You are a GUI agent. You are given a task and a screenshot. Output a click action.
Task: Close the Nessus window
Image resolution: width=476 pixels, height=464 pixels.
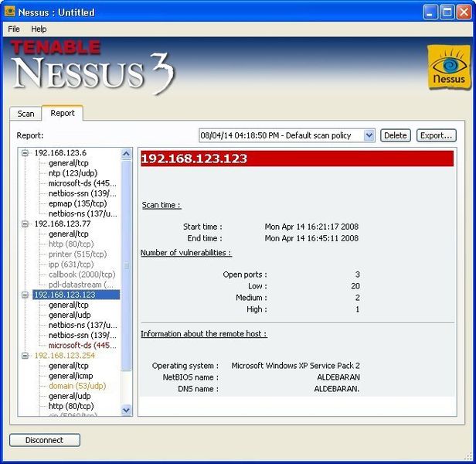(464, 12)
